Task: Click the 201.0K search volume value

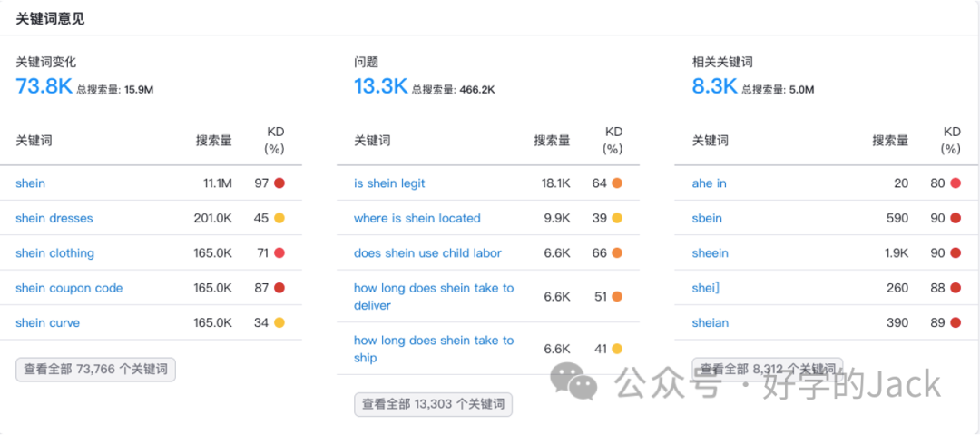Action: 213,219
